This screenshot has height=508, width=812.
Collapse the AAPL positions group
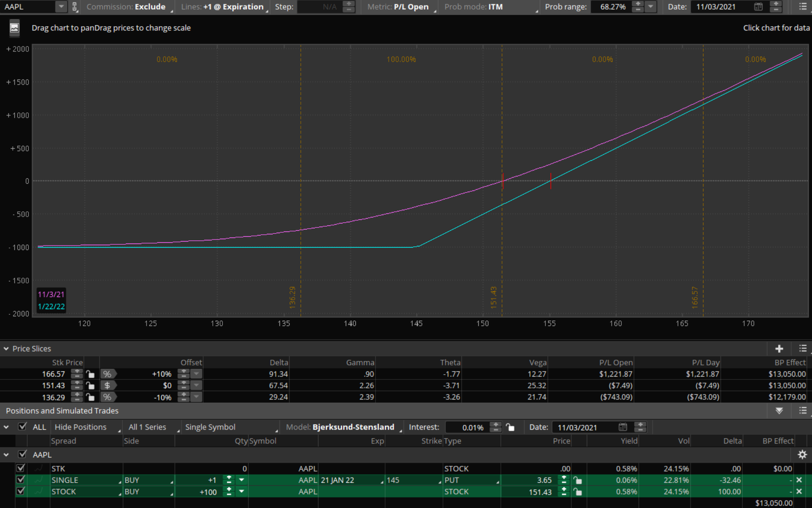coord(6,455)
